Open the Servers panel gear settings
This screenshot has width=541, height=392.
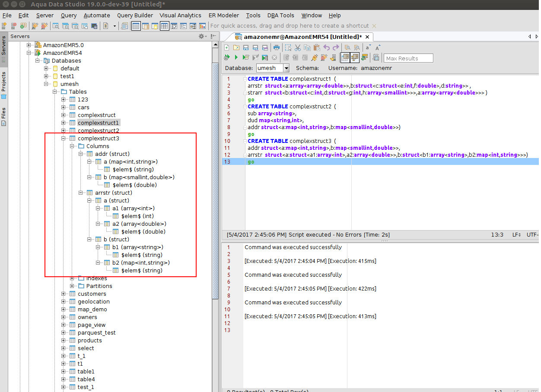tap(201, 36)
